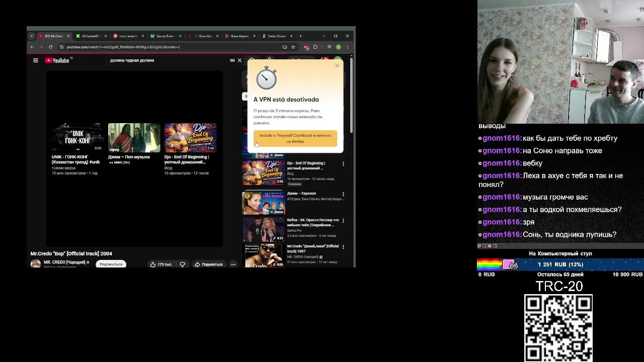
Task: Switch to the Stake tab
Action: pos(276,36)
